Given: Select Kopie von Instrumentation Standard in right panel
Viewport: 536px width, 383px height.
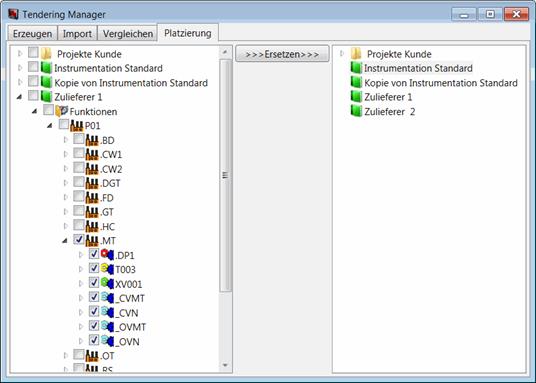Looking at the screenshot, I should 441,83.
